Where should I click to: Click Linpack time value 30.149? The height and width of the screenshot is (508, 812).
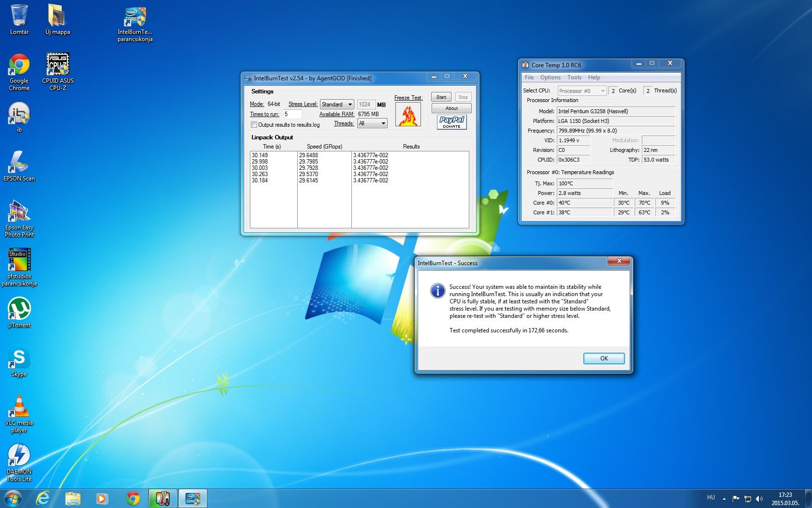coord(260,155)
